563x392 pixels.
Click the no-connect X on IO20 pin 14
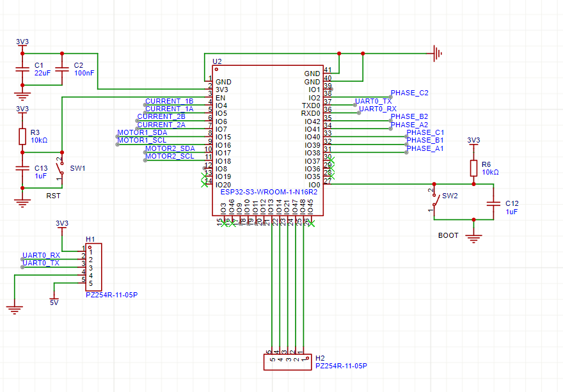(205, 184)
